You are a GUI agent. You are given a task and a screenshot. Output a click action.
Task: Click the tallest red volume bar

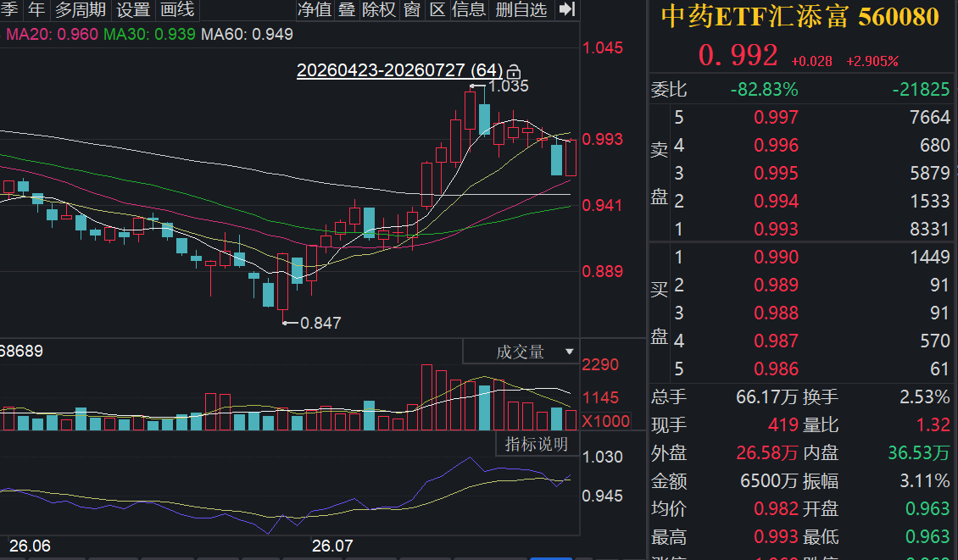click(x=426, y=397)
